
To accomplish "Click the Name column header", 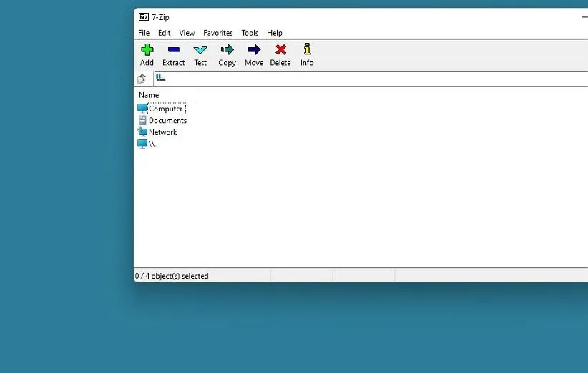I will click(x=149, y=95).
